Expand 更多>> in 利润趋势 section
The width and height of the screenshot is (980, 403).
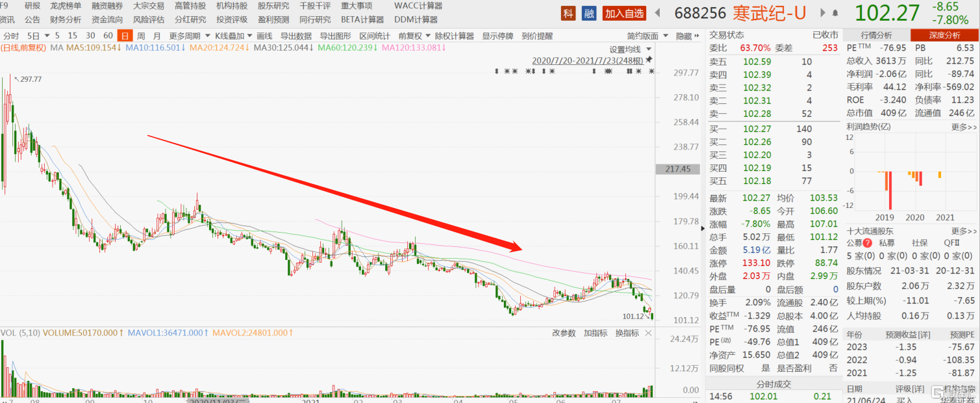pyautogui.click(x=964, y=127)
